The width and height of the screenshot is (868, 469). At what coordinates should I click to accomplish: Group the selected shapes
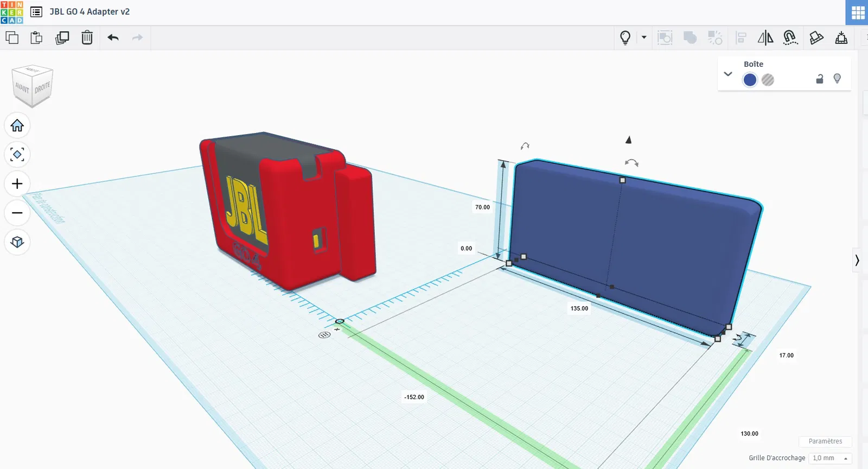click(665, 37)
